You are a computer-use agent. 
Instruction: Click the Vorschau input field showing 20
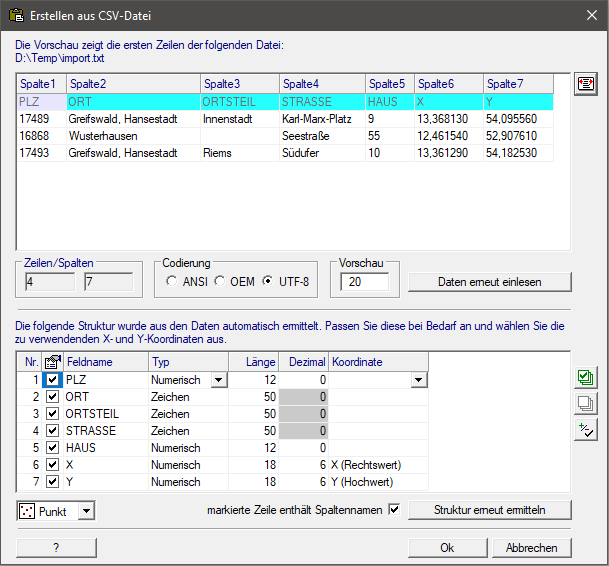click(364, 282)
